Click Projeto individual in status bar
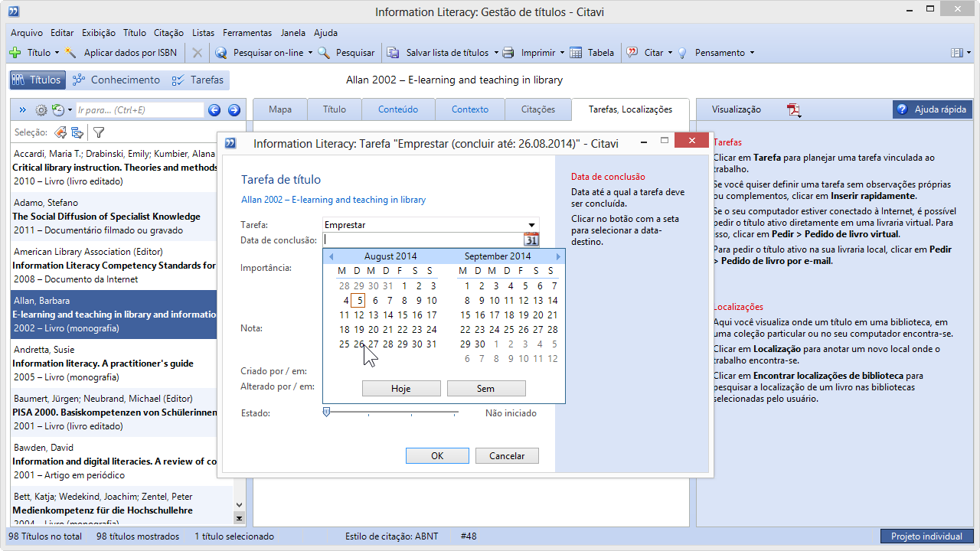 click(926, 536)
